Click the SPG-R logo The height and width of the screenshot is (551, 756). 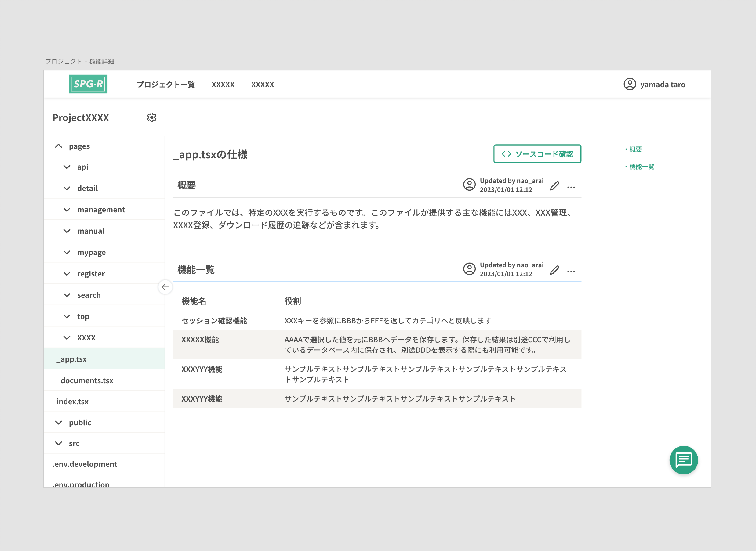coord(88,84)
